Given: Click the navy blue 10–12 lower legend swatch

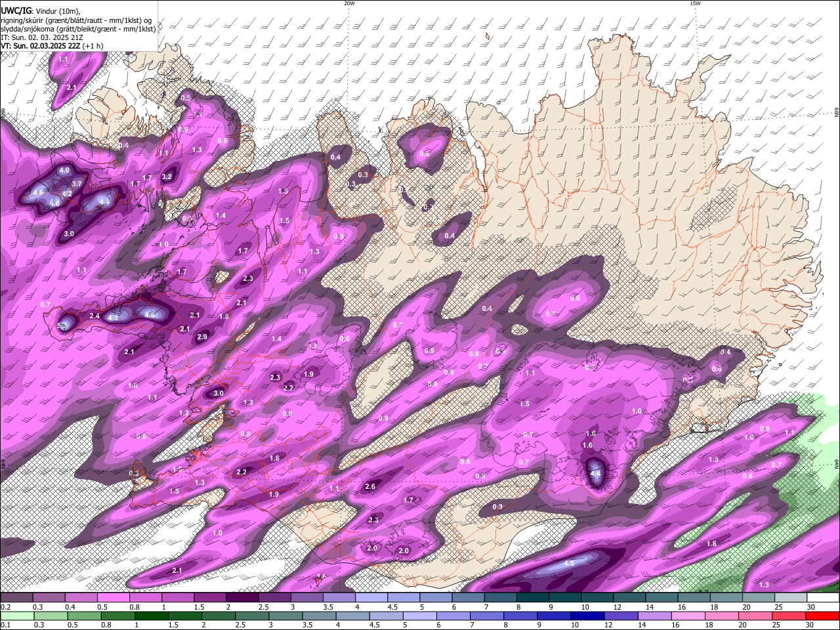Looking at the screenshot, I should pyautogui.click(x=587, y=616).
